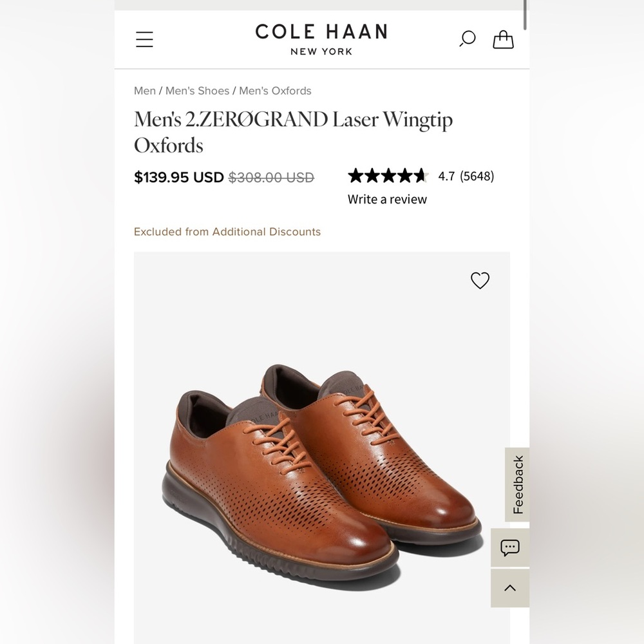Toggle the wishlist heart on the product image
This screenshot has width=644, height=644.
tap(480, 280)
